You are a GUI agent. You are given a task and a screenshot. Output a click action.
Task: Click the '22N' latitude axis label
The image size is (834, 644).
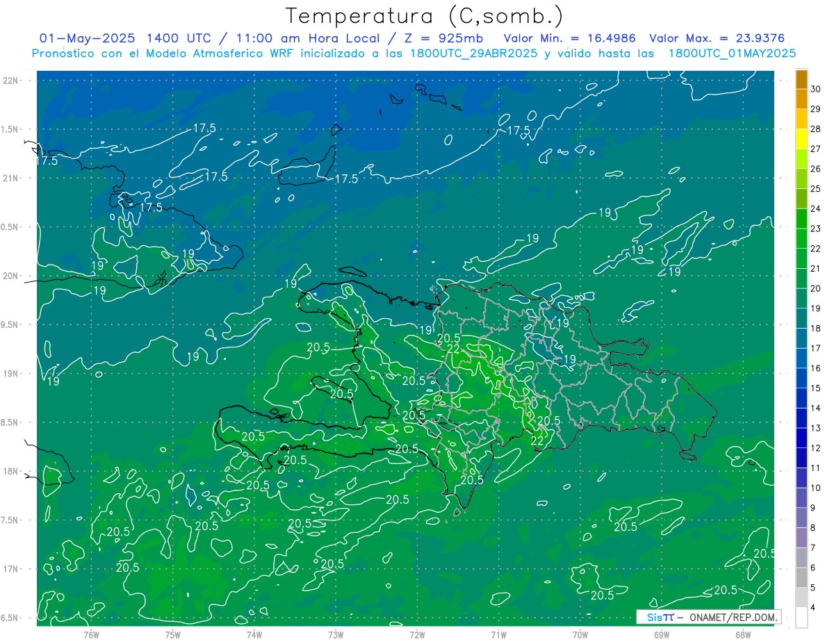(x=12, y=81)
